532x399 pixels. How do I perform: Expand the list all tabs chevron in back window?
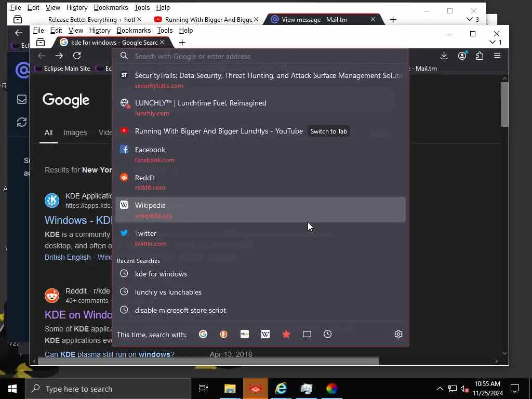coord(470,19)
